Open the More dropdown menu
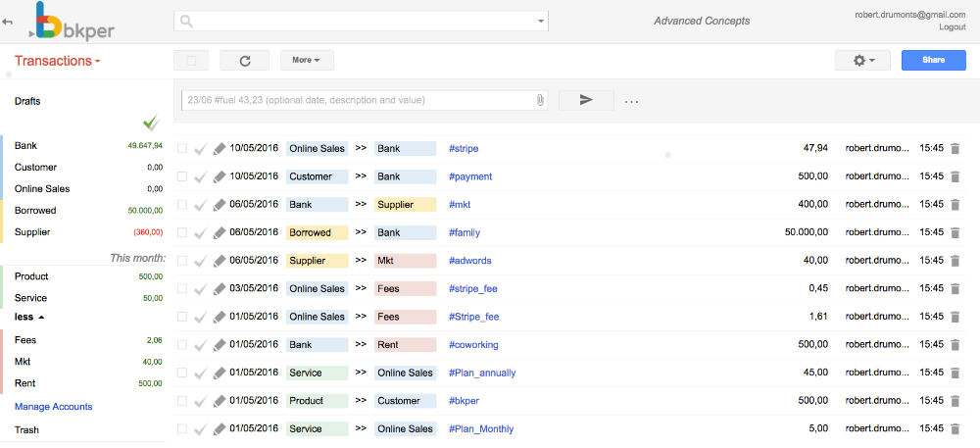Image resolution: width=980 pixels, height=448 pixels. point(307,61)
